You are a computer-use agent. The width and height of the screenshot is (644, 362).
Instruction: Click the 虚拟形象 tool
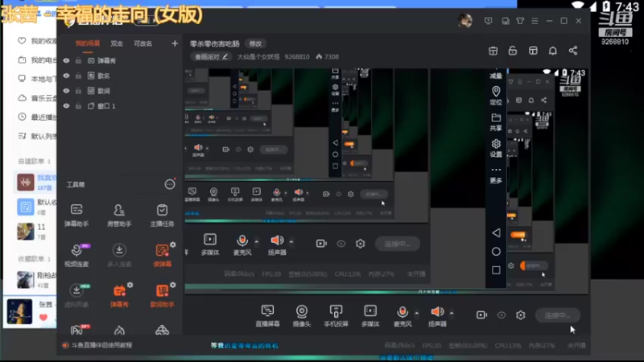pyautogui.click(x=76, y=295)
